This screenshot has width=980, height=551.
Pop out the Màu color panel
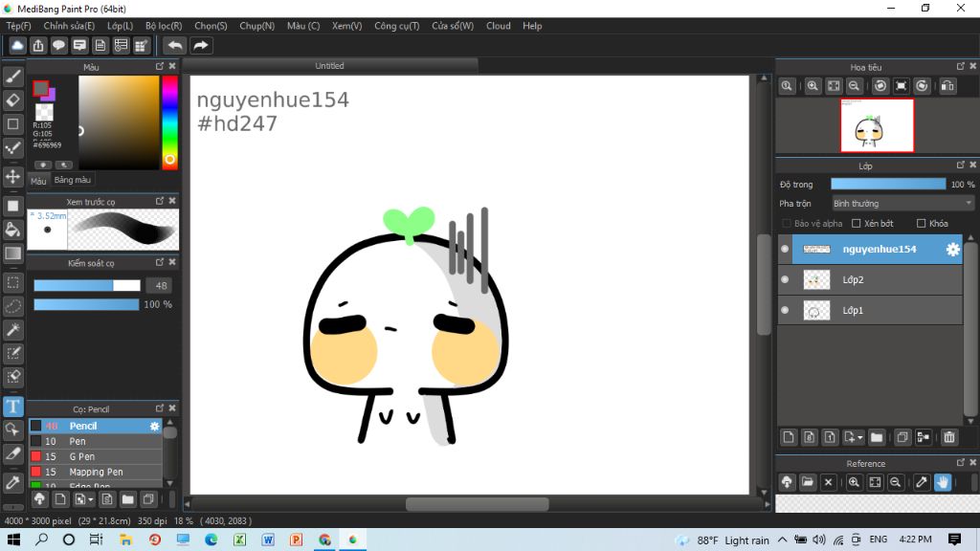(160, 66)
